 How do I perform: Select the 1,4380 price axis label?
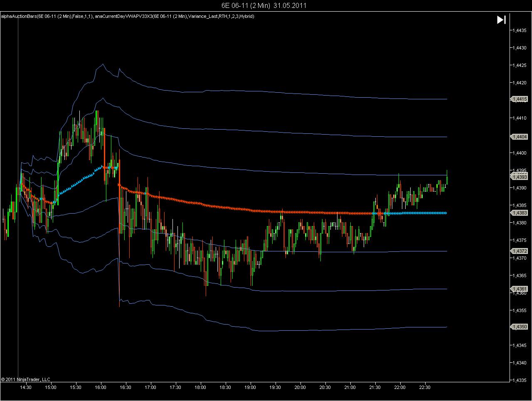point(520,223)
